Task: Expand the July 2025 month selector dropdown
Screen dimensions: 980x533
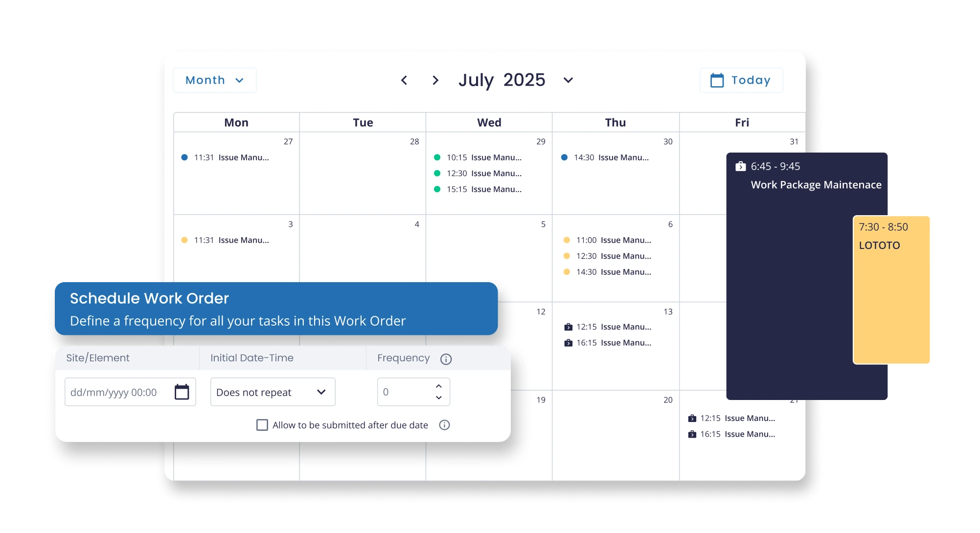Action: pos(569,81)
